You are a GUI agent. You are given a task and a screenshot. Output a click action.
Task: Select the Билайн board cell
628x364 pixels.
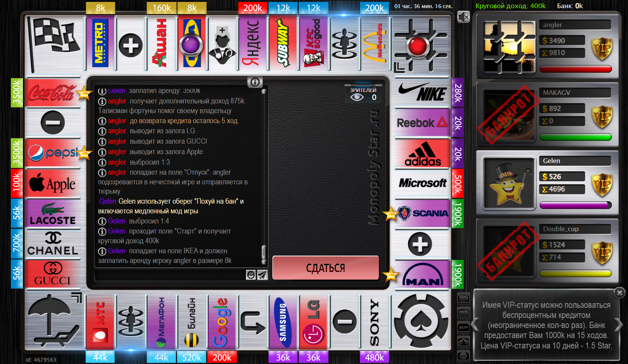point(192,322)
